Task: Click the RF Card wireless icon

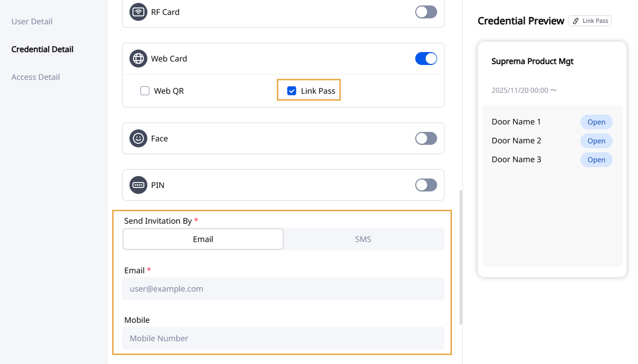Action: pos(138,12)
